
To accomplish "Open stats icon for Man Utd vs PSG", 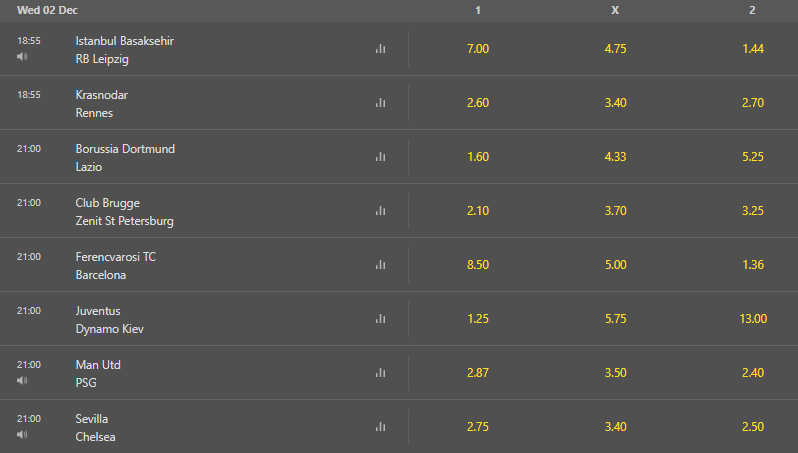I will 380,372.
